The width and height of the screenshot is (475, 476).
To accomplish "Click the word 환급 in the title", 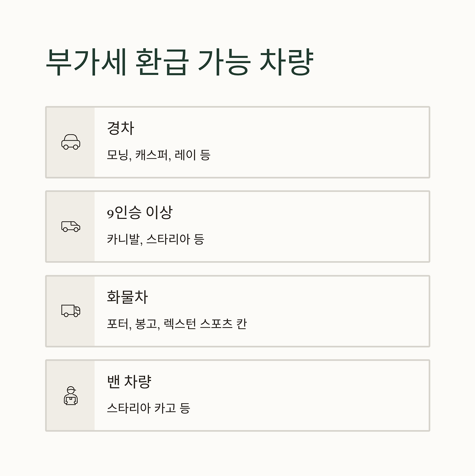I will 162,62.
